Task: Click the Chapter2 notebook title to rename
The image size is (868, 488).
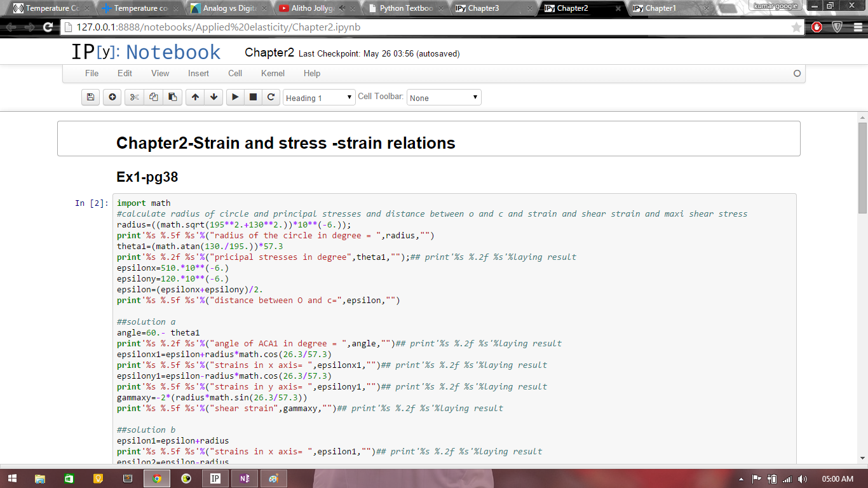Action: click(269, 53)
